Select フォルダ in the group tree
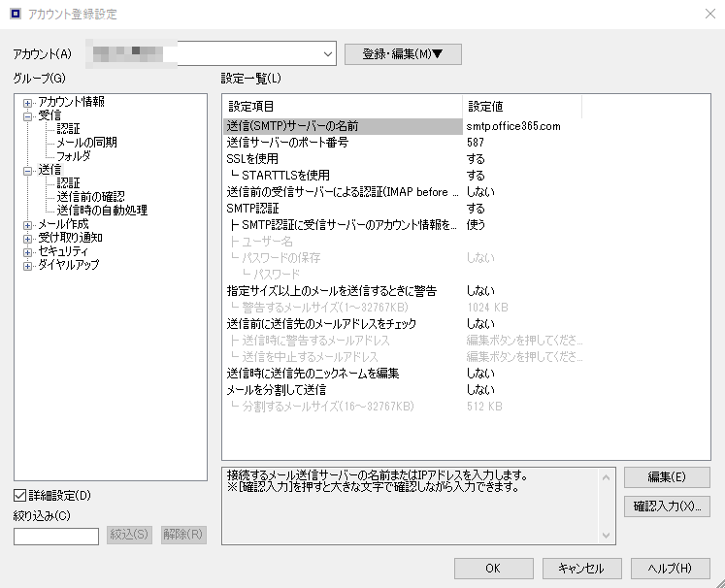725x588 pixels. pyautogui.click(x=74, y=156)
